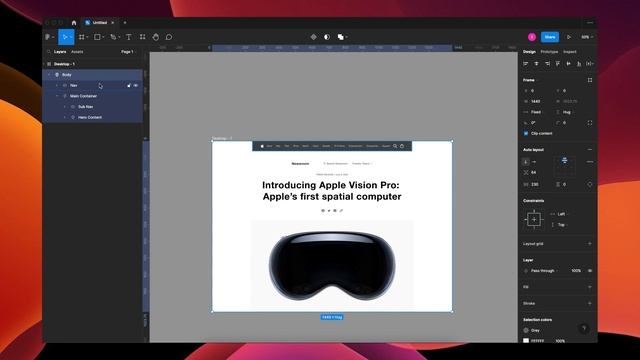Image resolution: width=640 pixels, height=360 pixels.
Task: Click the Independent corners icon
Action: coord(590,123)
